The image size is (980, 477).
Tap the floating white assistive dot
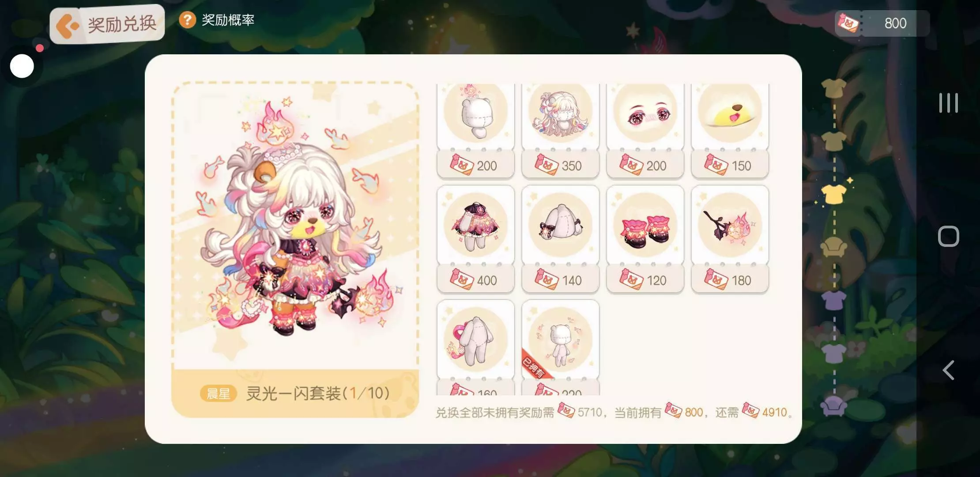click(22, 66)
